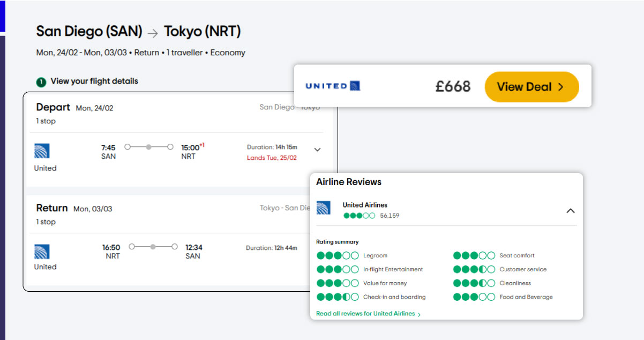
Task: Click green step 1 circle icon
Action: coord(41,82)
